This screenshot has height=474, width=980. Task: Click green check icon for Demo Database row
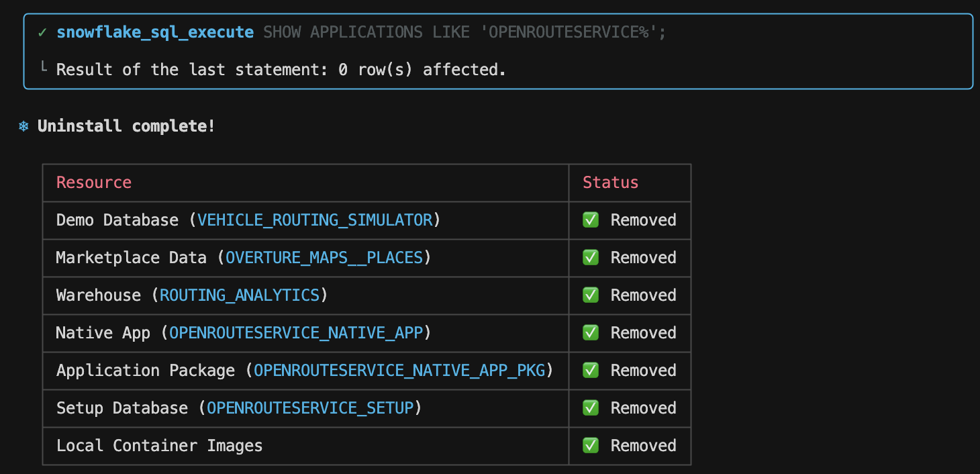point(591,220)
